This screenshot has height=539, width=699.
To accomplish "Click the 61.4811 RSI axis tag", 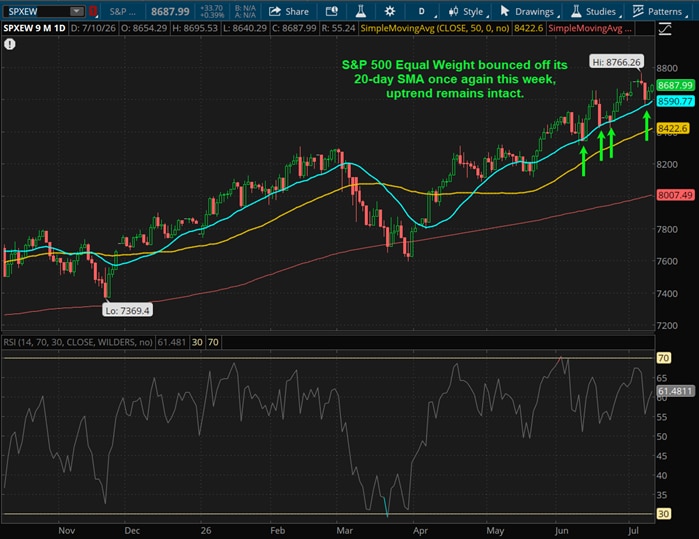I will click(675, 391).
